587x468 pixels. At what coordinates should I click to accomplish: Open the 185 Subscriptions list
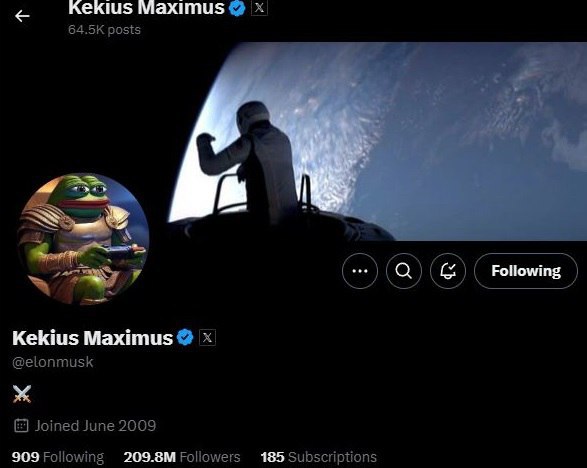pyautogui.click(x=319, y=457)
